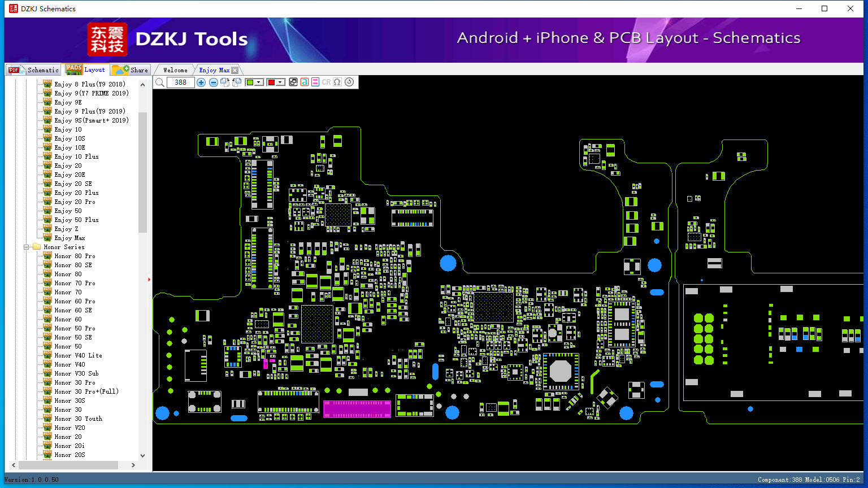Collapse the Honor Series folder
Screen dimensions: 868x488
coord(26,247)
